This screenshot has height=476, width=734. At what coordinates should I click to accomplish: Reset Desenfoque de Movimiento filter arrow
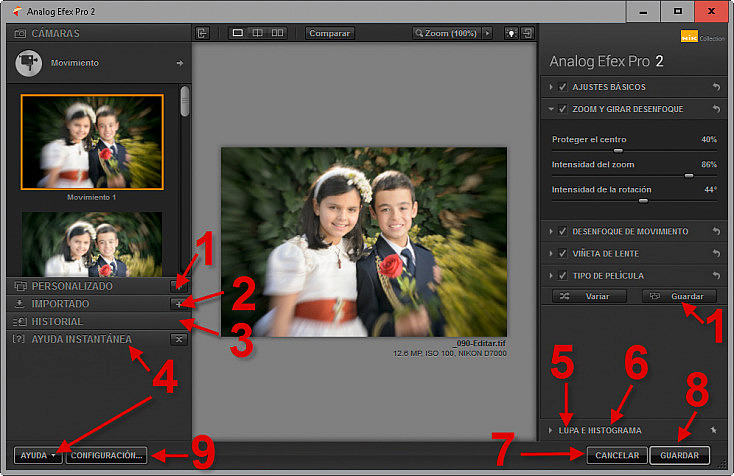[x=716, y=231]
